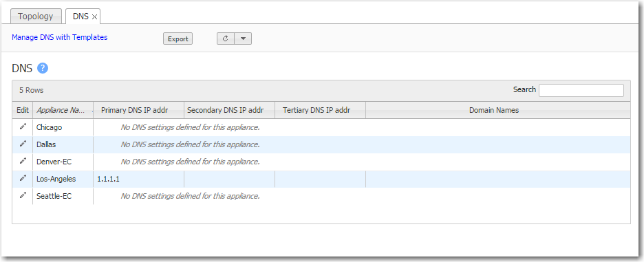The width and height of the screenshot is (644, 262).
Task: Click the pencil icon for Denver-EC
Action: coord(23,162)
